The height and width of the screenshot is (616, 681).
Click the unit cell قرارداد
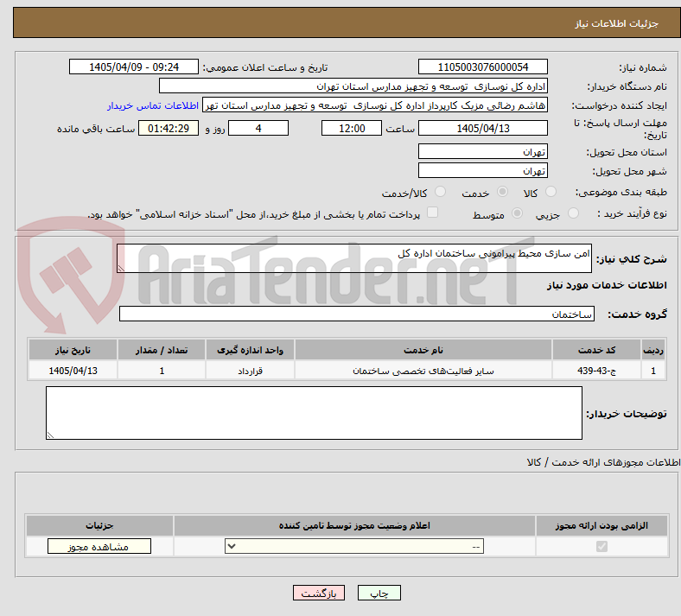click(250, 371)
